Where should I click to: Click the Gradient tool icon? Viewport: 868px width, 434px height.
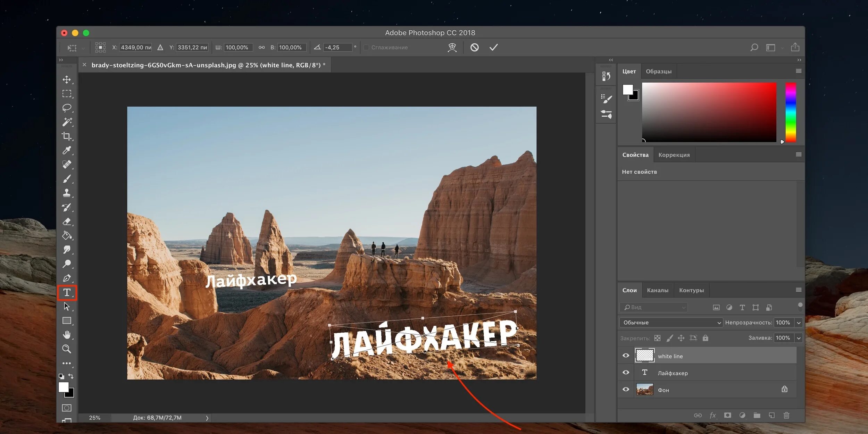(x=68, y=235)
